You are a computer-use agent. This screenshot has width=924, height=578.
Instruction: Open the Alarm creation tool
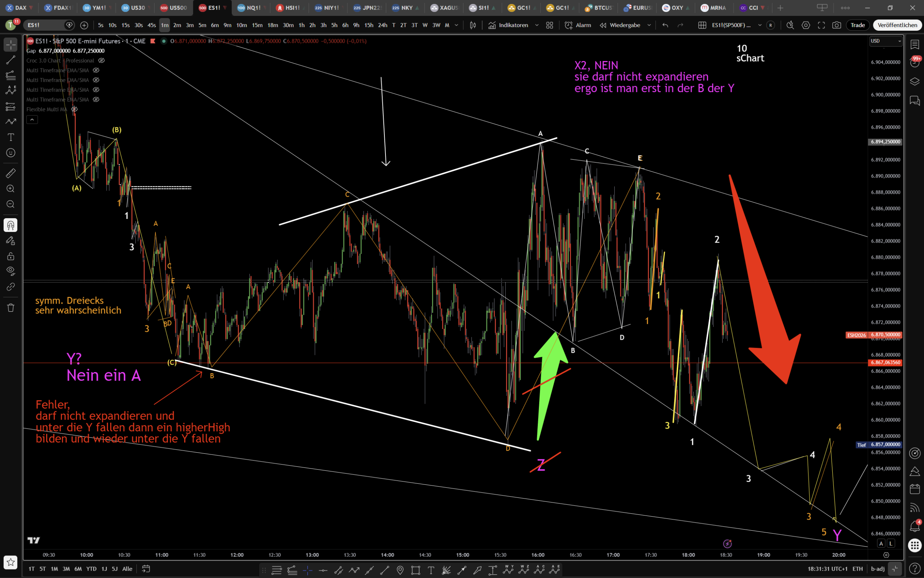[x=578, y=25]
